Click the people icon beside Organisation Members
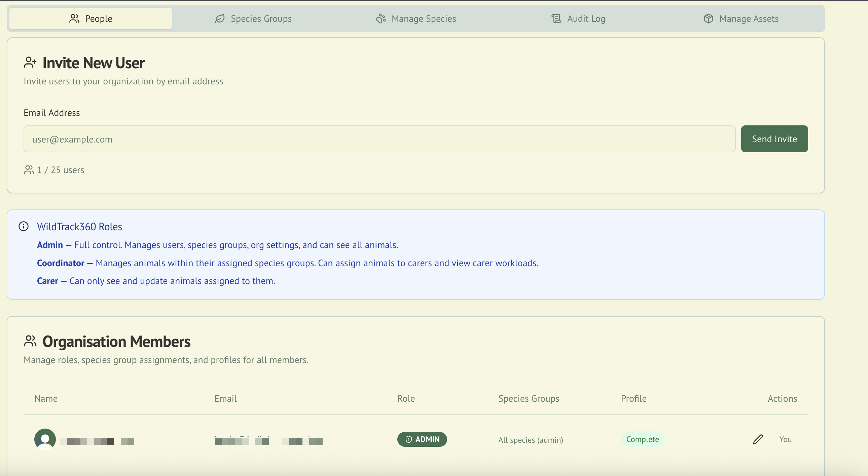 (x=30, y=341)
